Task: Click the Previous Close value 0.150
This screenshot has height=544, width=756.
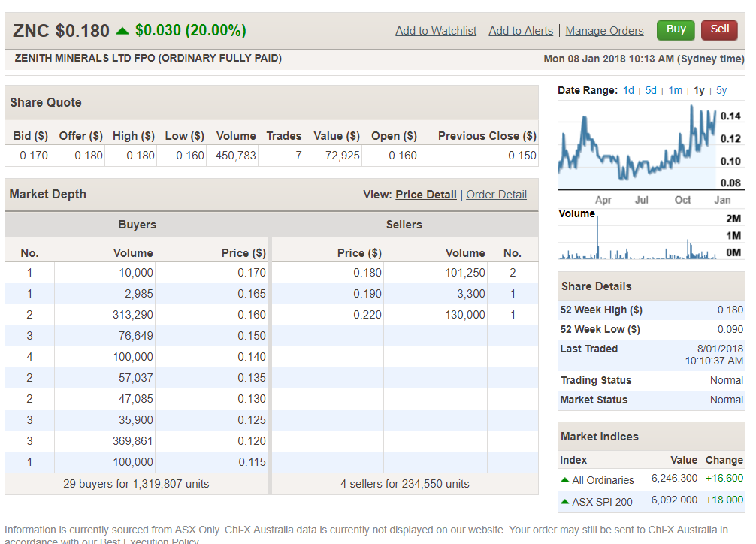Action: point(522,156)
